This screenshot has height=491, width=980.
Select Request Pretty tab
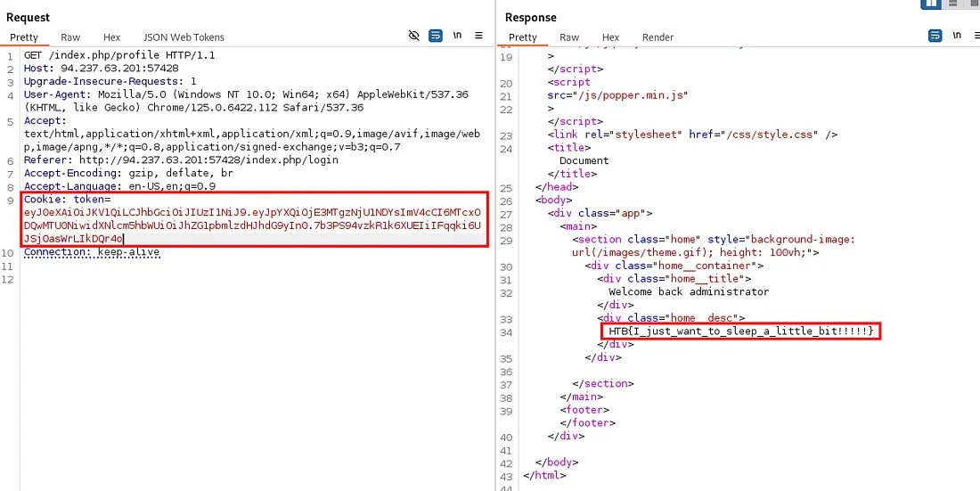coord(24,37)
